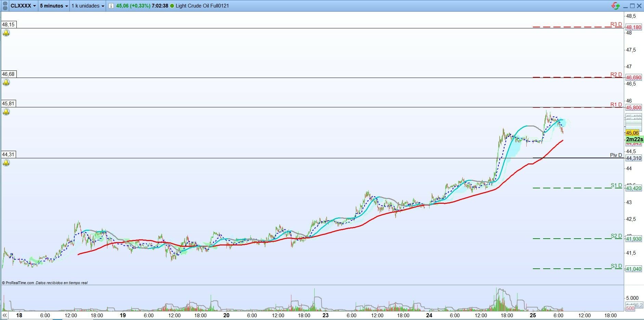Click the green real-time status dot
The image size is (644, 320).
tap(172, 6)
